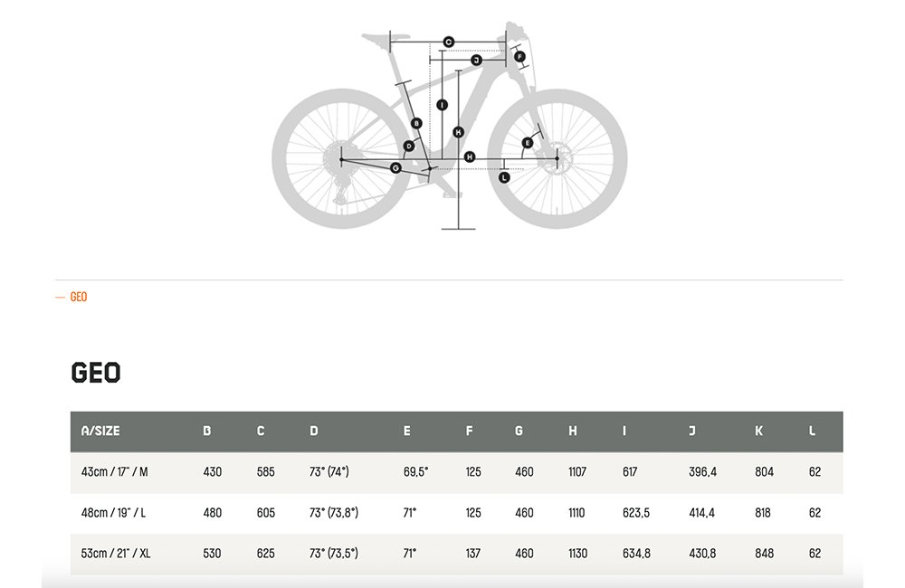Click the H wheelbase marker
The width and height of the screenshot is (905, 588).
(x=469, y=157)
